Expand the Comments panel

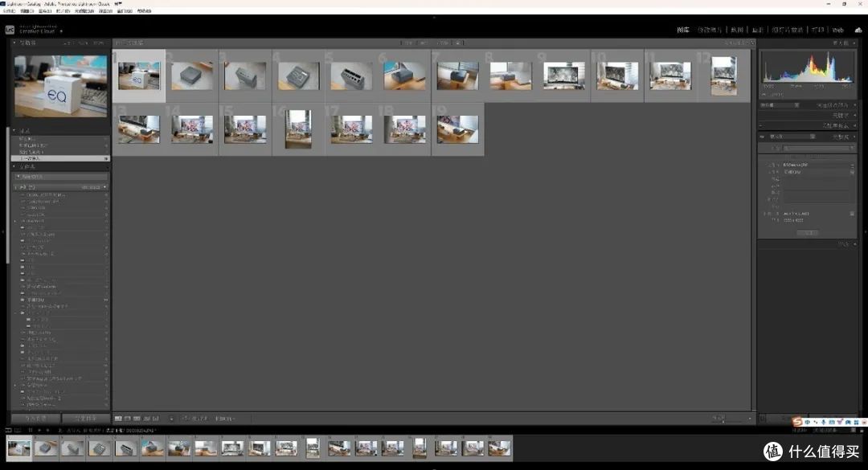854,244
